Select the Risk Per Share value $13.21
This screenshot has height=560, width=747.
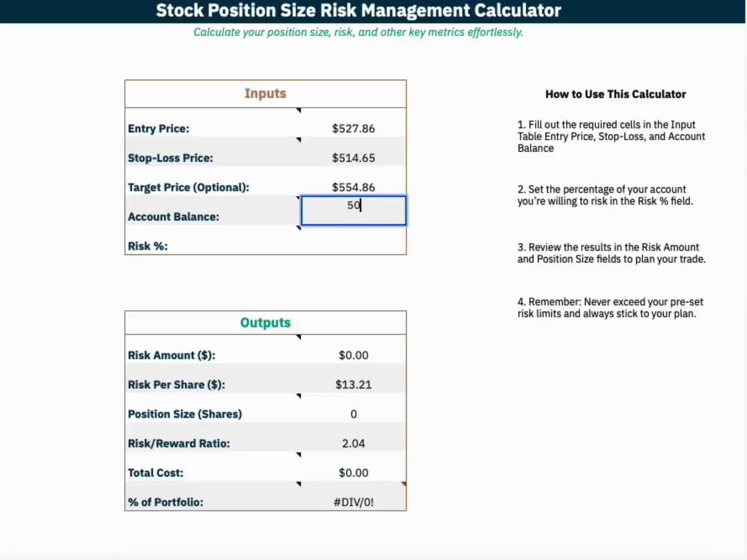354,384
